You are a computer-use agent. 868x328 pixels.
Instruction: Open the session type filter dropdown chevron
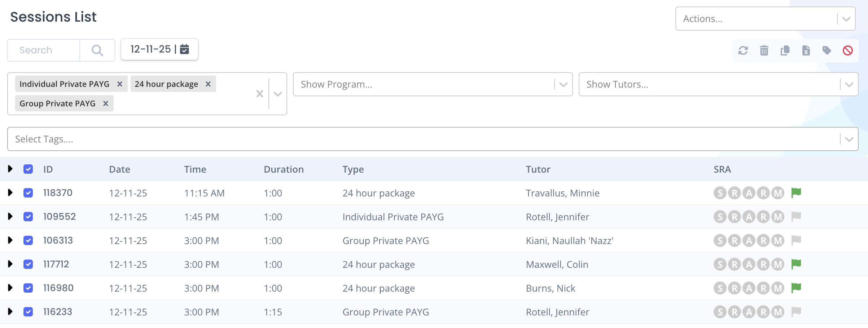coord(277,94)
